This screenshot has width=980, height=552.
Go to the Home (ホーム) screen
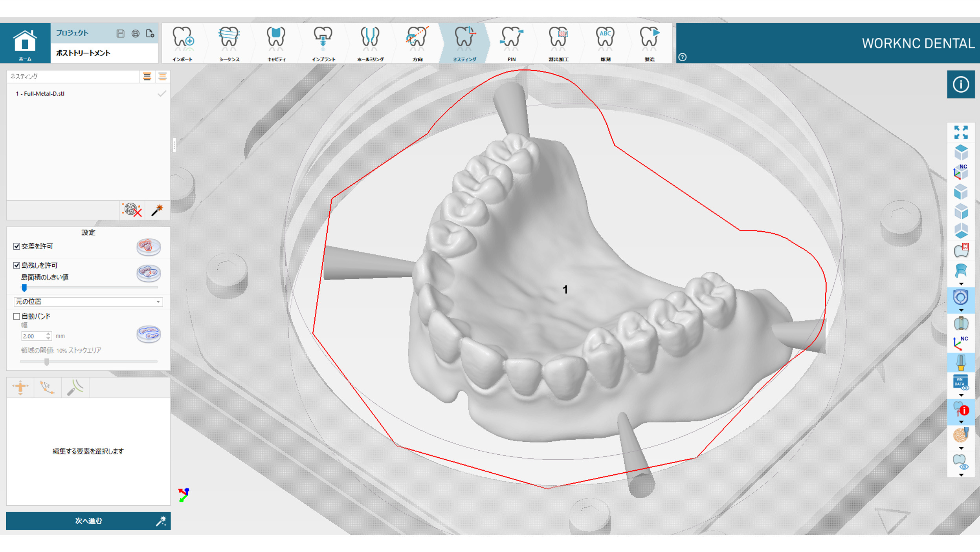(x=25, y=43)
